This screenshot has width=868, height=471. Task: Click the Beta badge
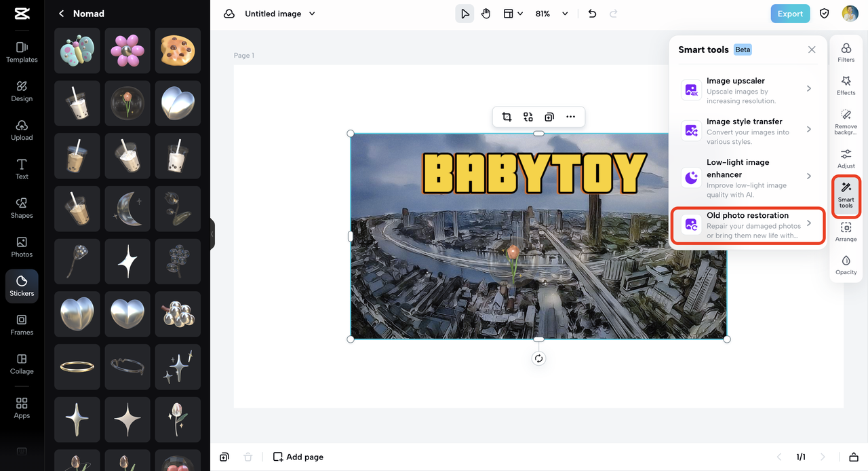(743, 50)
